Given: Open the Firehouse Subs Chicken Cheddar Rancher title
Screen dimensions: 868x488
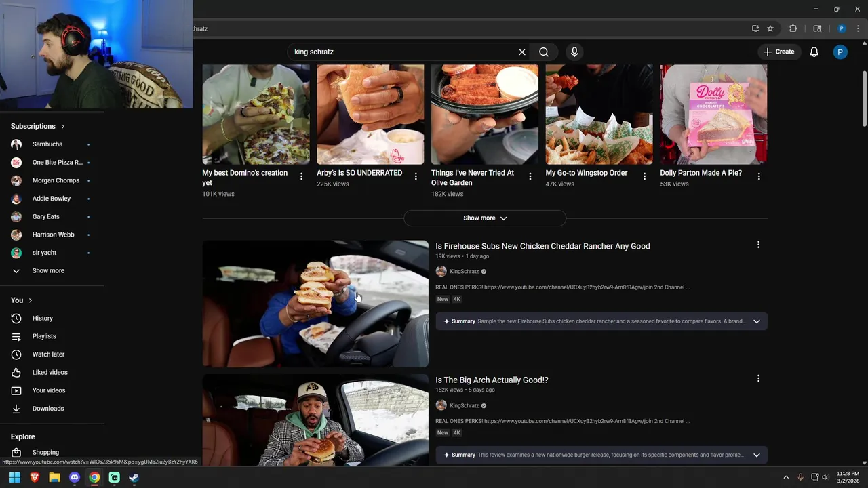Looking at the screenshot, I should (542, 246).
